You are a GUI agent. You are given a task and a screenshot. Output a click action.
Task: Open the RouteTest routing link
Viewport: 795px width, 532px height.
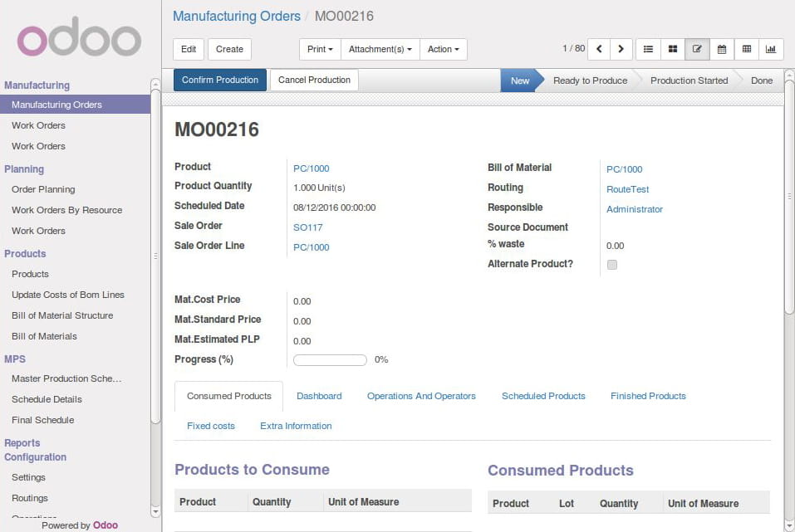tap(628, 189)
